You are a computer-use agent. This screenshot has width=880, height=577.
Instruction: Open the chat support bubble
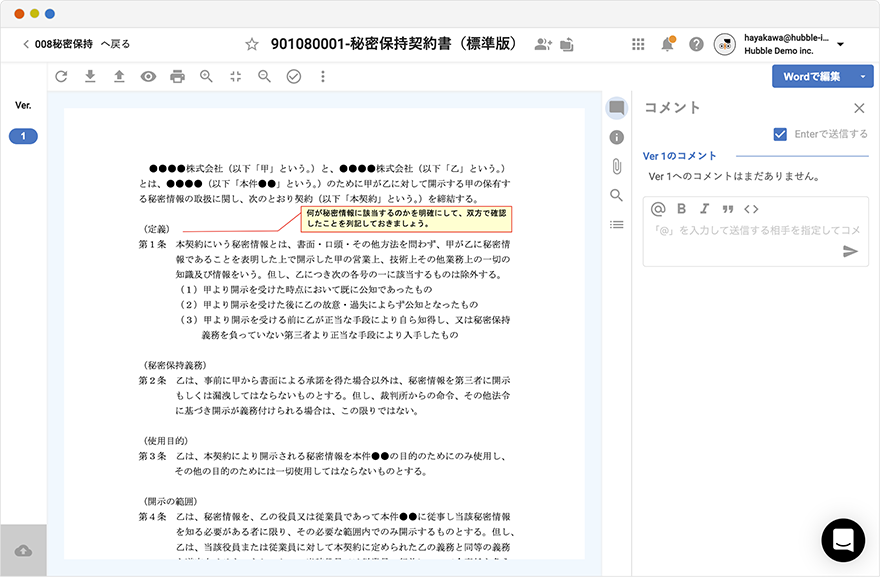(x=843, y=541)
